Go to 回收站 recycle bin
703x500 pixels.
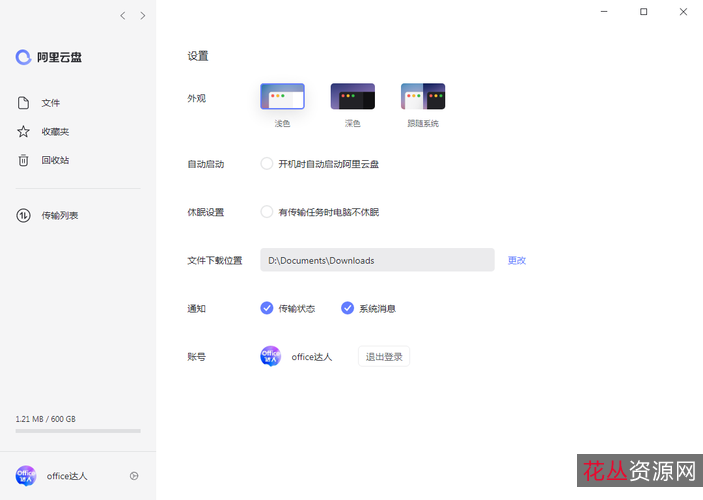click(x=55, y=161)
